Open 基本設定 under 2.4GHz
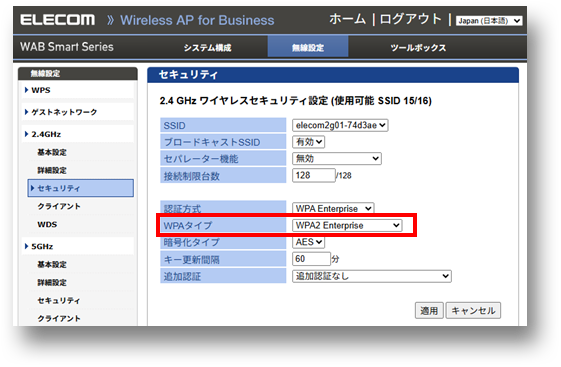 coord(52,152)
